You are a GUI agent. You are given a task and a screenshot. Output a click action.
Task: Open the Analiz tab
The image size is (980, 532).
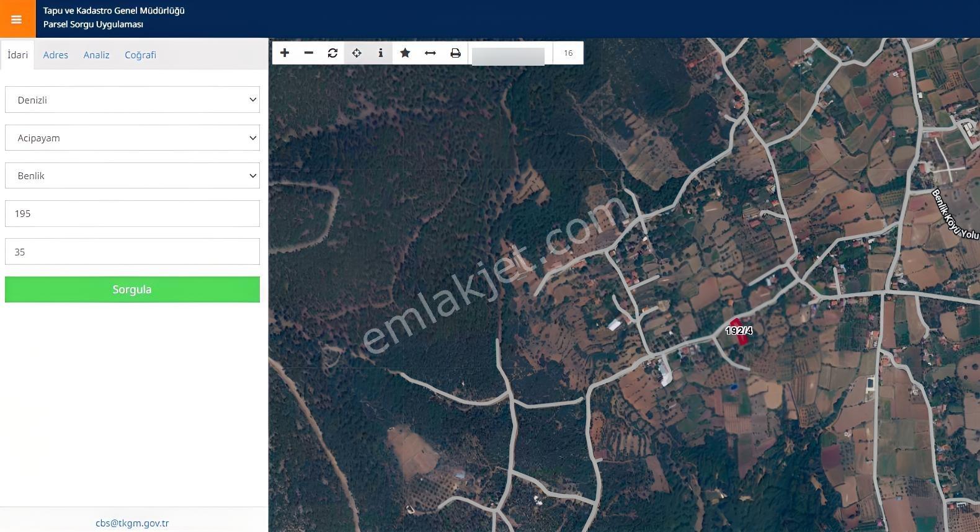96,55
